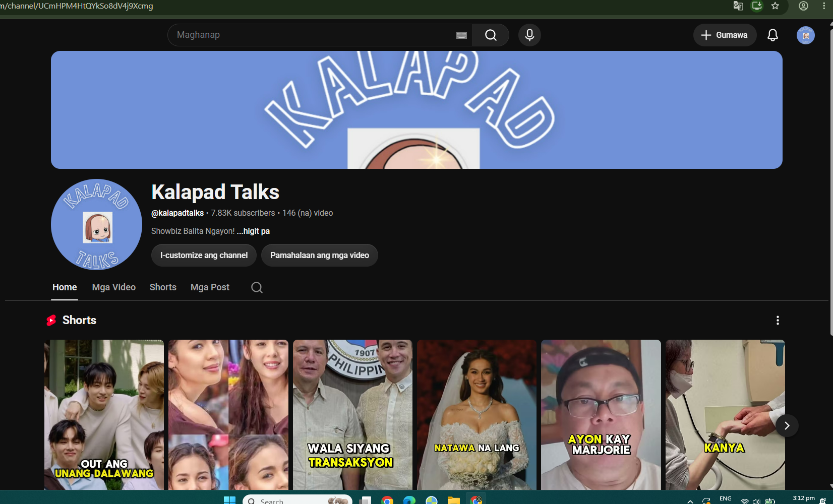Open the Shorts tab
Viewport: 833px width, 504px height.
click(163, 287)
